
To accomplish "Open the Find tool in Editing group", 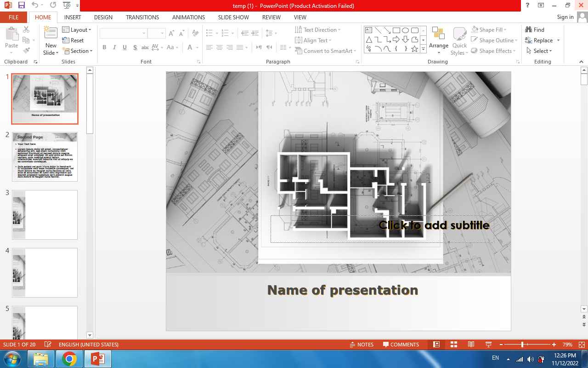I will pyautogui.click(x=535, y=29).
